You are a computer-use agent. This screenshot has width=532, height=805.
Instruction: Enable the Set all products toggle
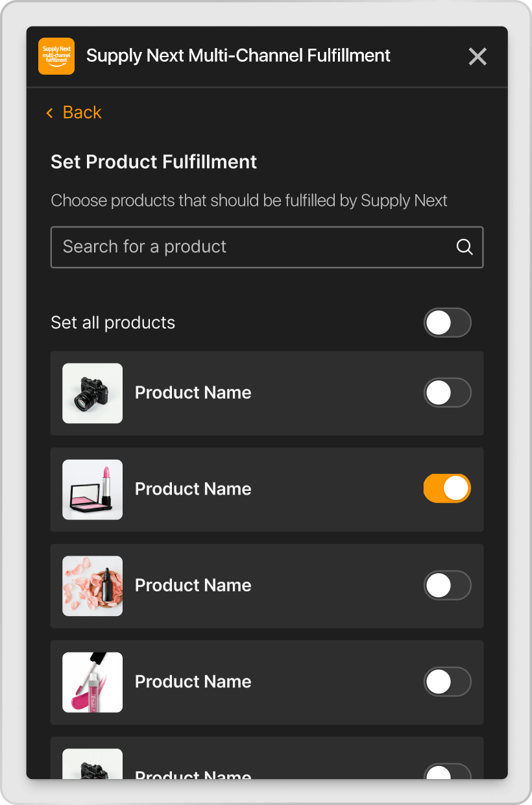click(447, 323)
